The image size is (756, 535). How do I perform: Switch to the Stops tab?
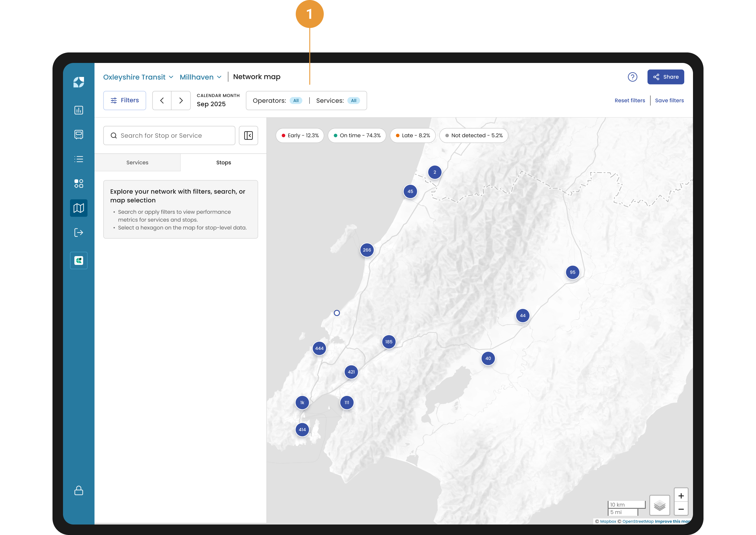pos(223,162)
